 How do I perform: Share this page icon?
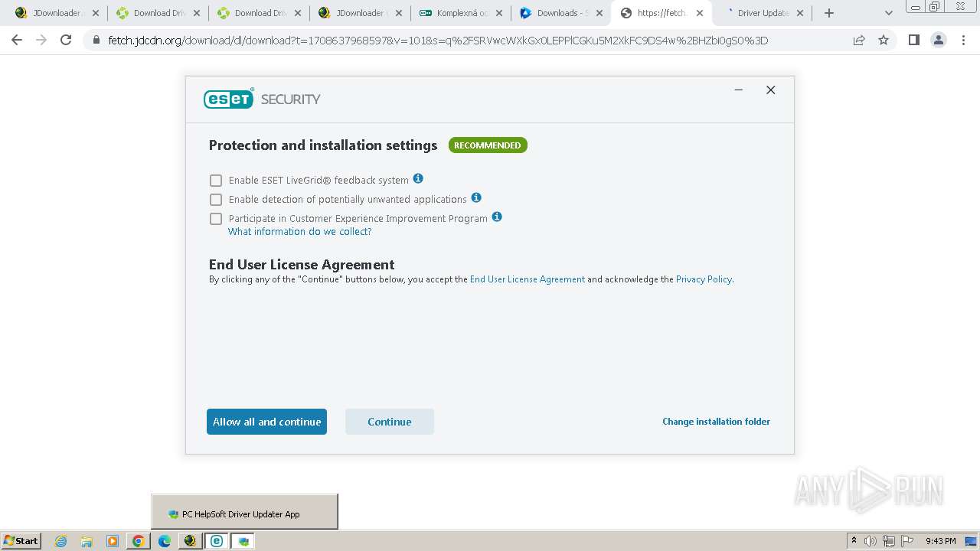pos(859,41)
